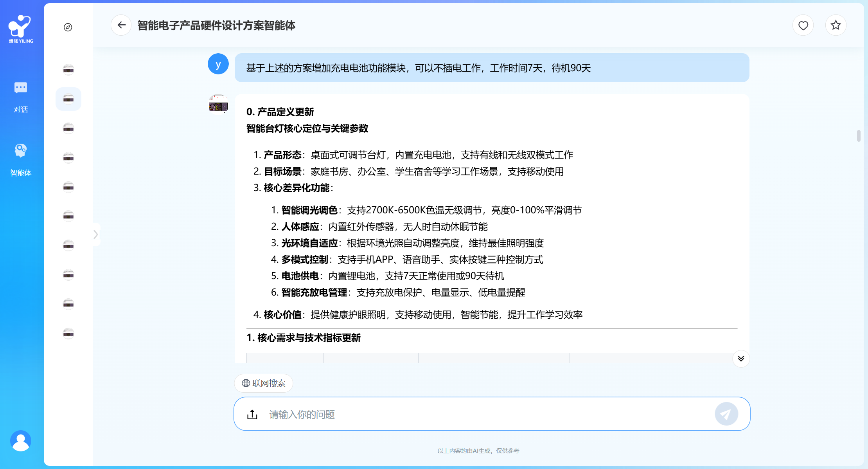The height and width of the screenshot is (469, 868).
Task: Click the 熠瓴 YILING logo
Action: coord(21,27)
